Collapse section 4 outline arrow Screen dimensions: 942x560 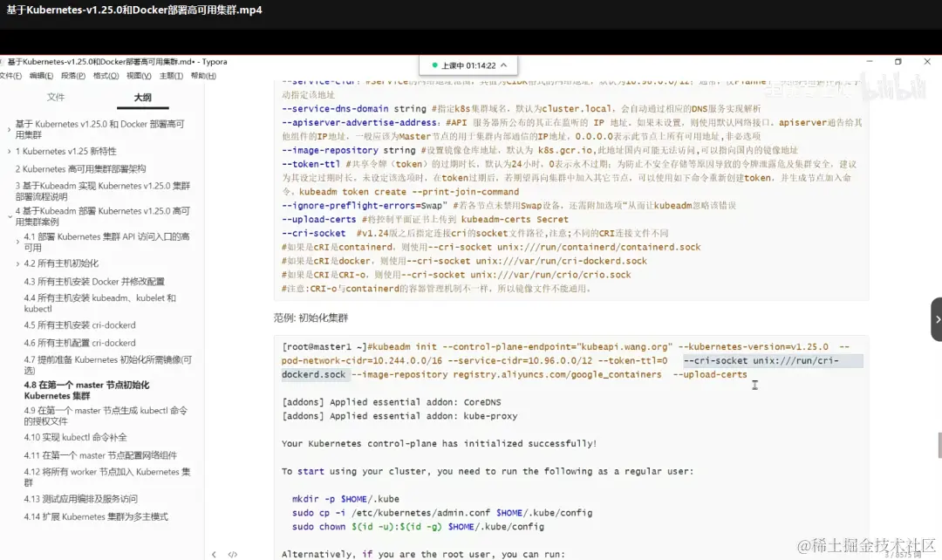[x=9, y=216]
